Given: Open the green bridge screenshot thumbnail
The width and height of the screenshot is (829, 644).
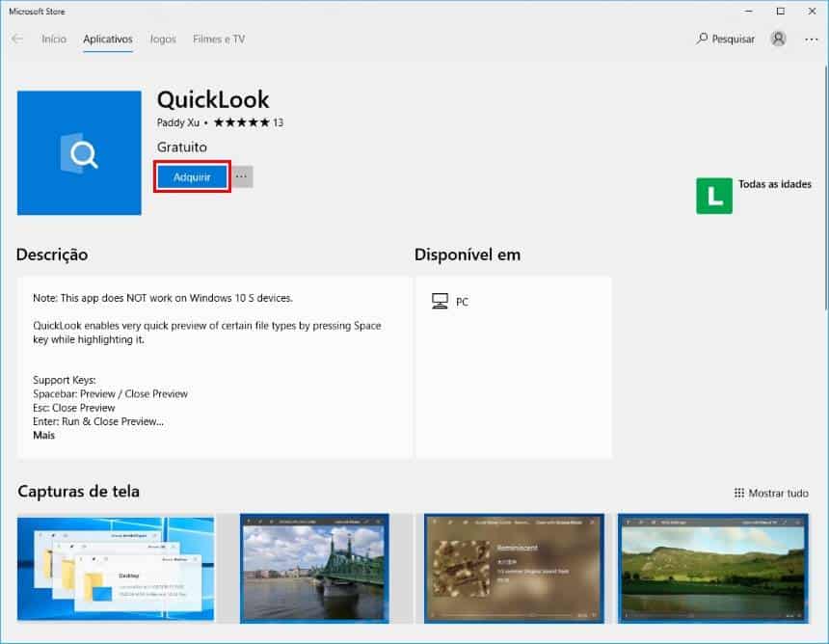Looking at the screenshot, I should coord(314,569).
